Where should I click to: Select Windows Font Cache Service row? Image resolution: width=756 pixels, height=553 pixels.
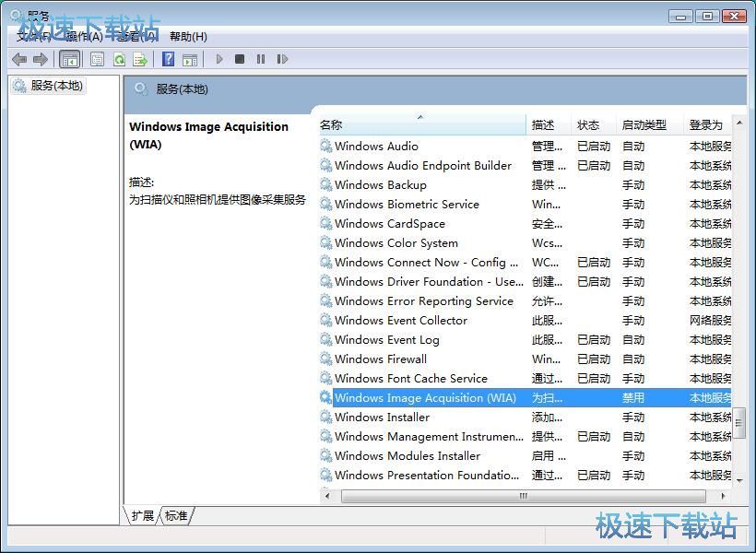(526, 379)
